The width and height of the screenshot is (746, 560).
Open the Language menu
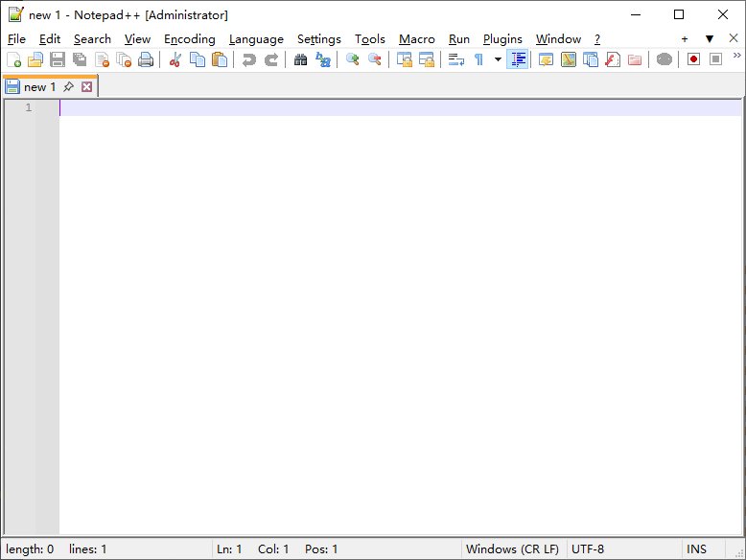pyautogui.click(x=256, y=39)
